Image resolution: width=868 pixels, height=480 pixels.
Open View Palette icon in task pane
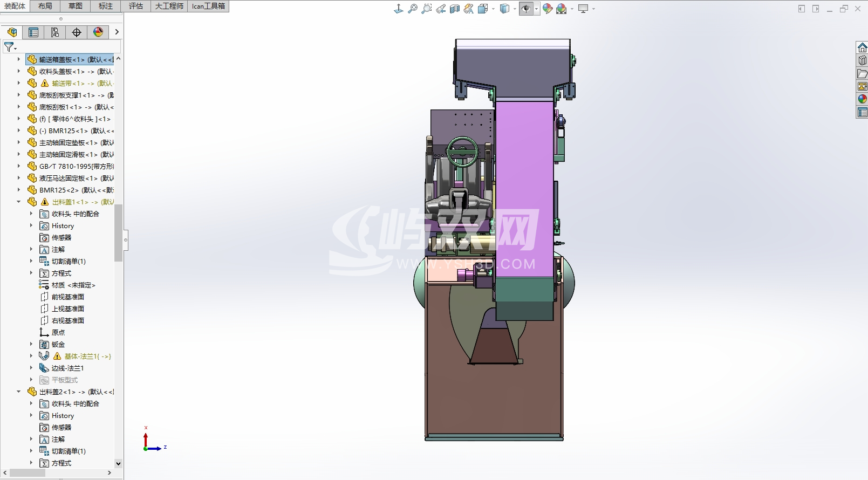pyautogui.click(x=862, y=86)
